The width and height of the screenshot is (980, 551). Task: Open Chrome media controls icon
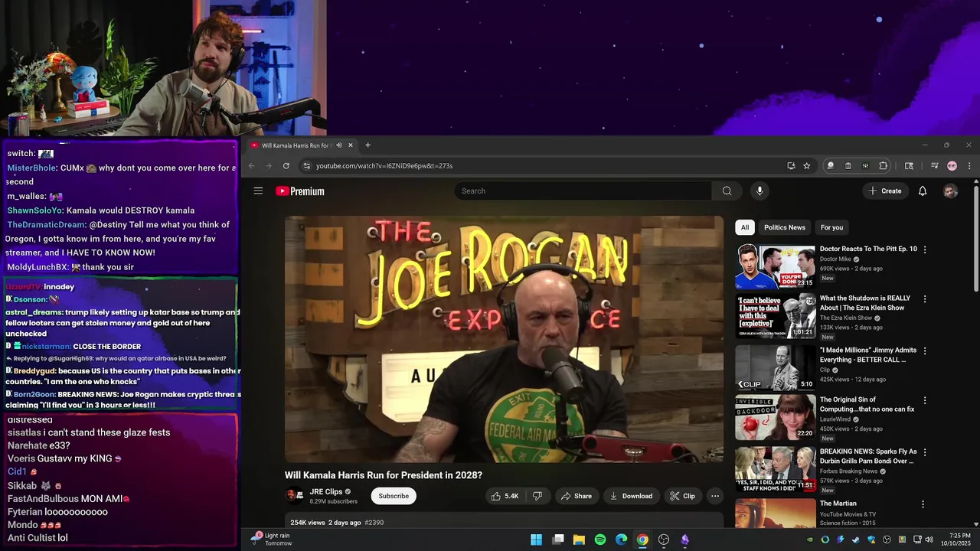(934, 166)
